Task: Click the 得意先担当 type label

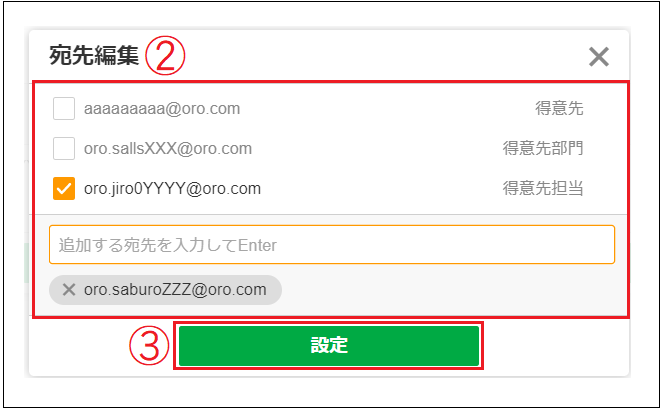Action: tap(543, 188)
